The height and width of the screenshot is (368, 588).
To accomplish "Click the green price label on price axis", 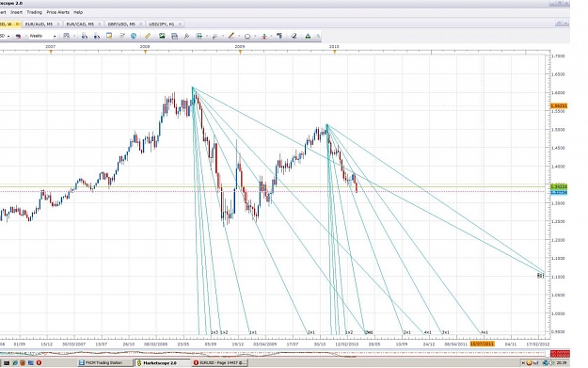I will (x=559, y=186).
